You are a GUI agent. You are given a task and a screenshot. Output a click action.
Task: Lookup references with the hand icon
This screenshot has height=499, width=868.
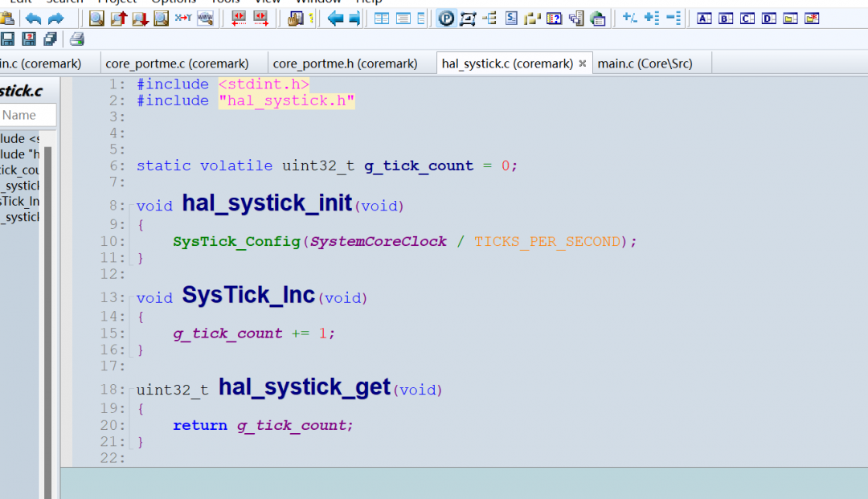pyautogui.click(x=296, y=18)
